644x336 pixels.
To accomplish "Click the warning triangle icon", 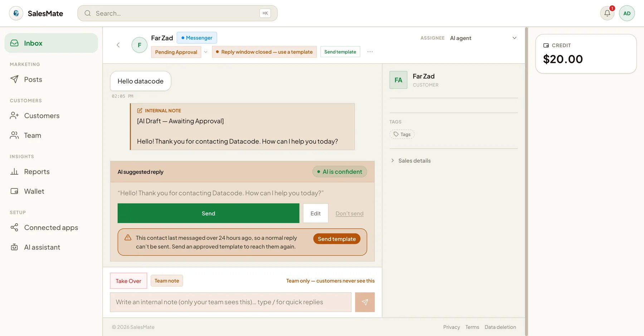I will (128, 238).
